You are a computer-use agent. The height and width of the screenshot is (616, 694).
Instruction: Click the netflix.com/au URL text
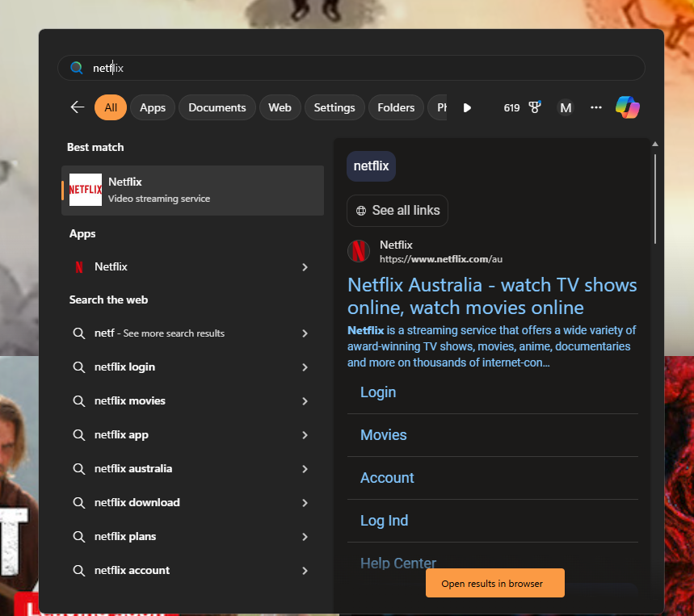click(x=441, y=259)
